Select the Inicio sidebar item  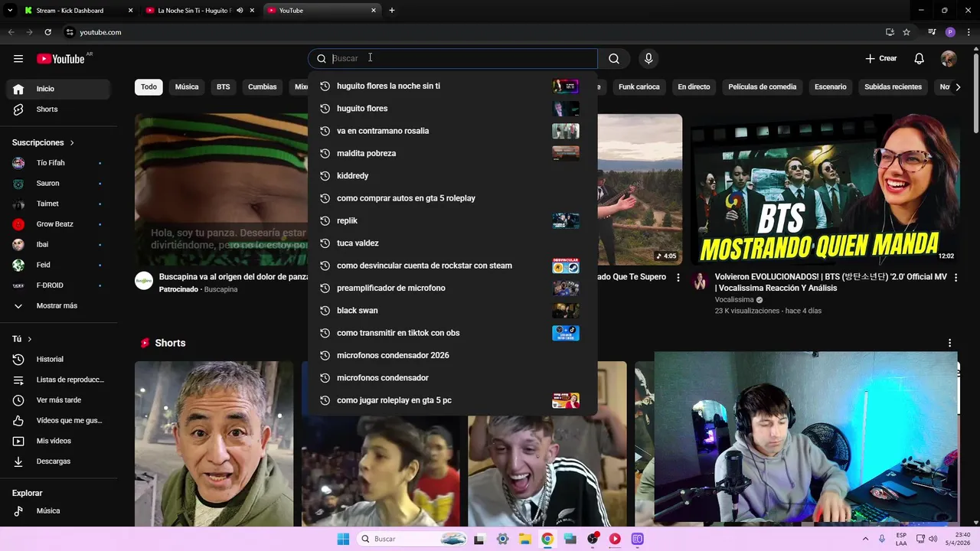pyautogui.click(x=58, y=89)
